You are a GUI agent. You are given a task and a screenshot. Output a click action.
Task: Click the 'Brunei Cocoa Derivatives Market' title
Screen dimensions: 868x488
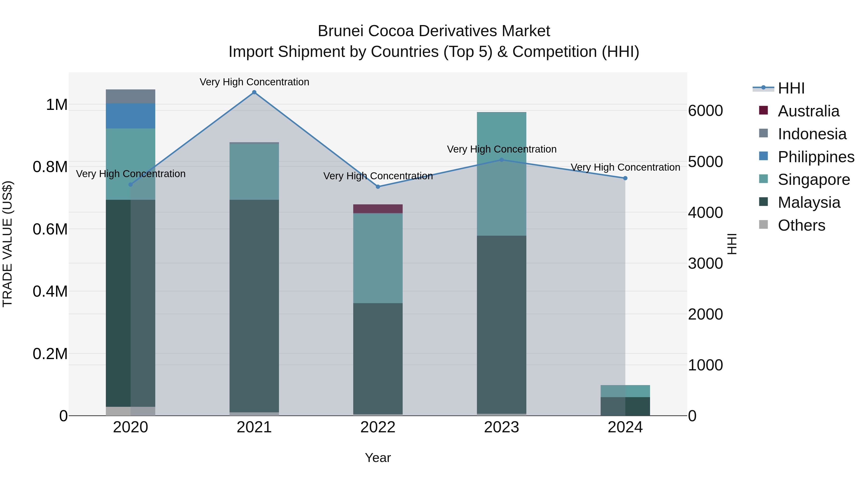tap(434, 31)
